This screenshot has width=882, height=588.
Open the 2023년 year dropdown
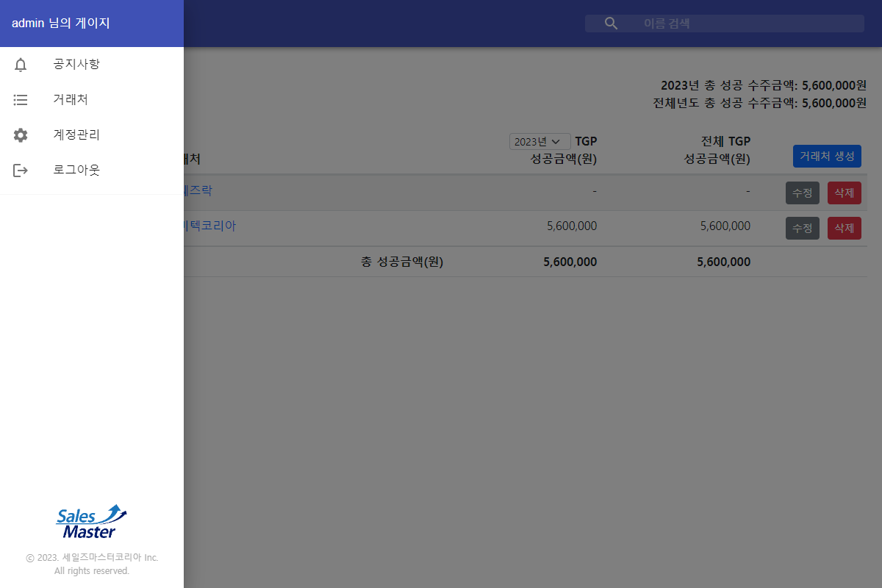click(x=539, y=141)
